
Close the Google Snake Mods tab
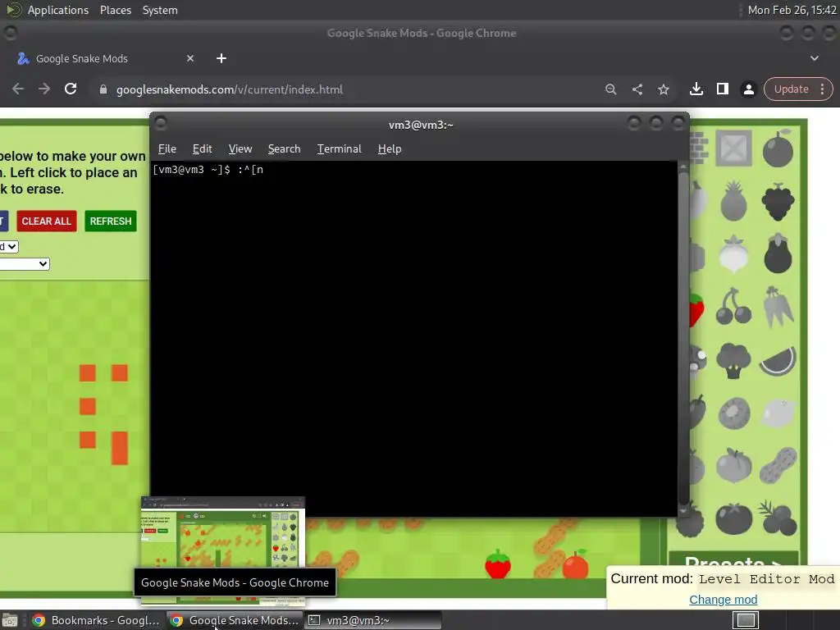(190, 58)
